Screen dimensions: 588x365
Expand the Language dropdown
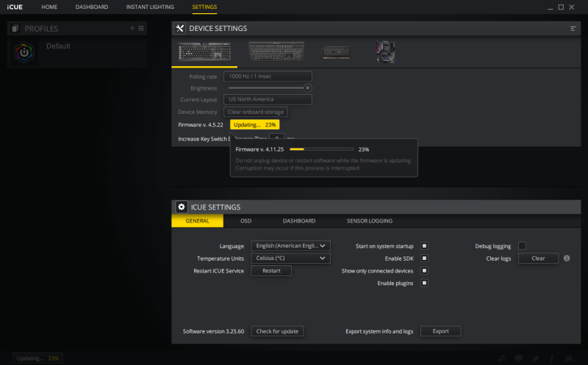(290, 246)
